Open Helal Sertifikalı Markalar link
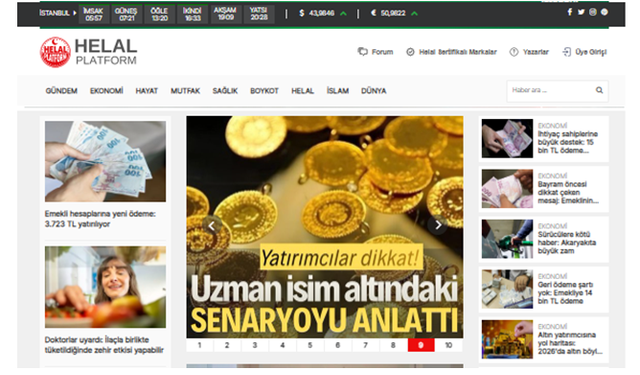This screenshot has height=375, width=640. [x=458, y=52]
